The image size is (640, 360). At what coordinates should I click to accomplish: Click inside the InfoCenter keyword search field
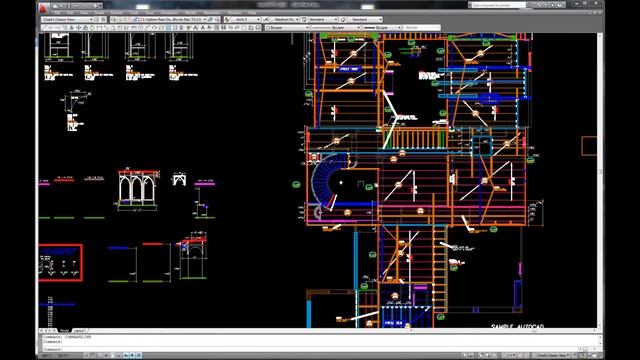(x=498, y=5)
